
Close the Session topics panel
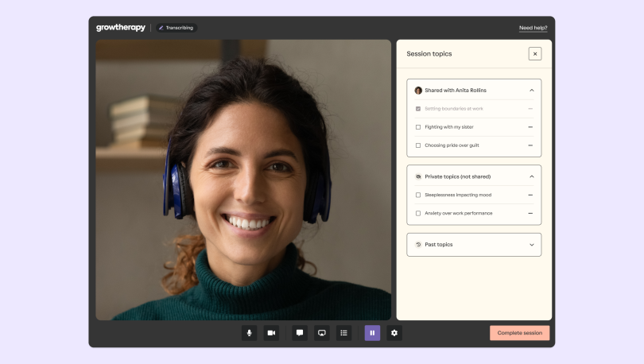[x=535, y=54]
